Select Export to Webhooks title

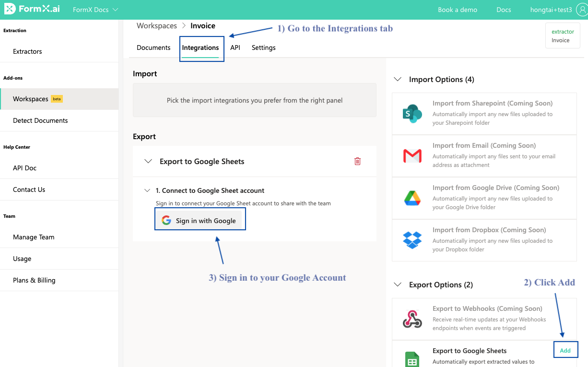pyautogui.click(x=487, y=308)
